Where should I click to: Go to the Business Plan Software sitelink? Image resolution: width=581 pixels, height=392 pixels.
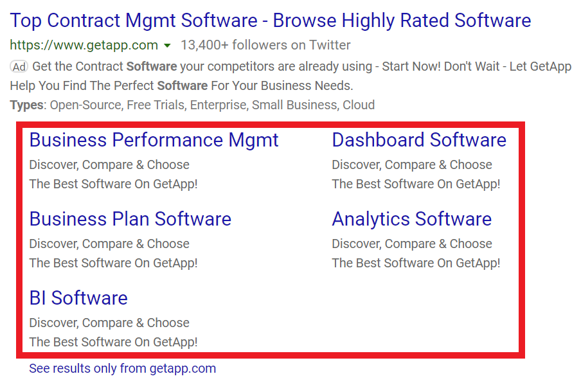click(130, 219)
